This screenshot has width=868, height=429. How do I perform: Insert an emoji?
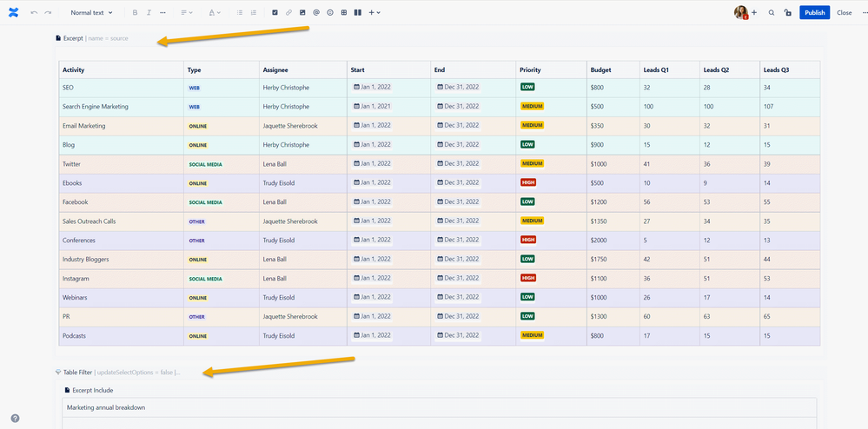click(x=330, y=12)
